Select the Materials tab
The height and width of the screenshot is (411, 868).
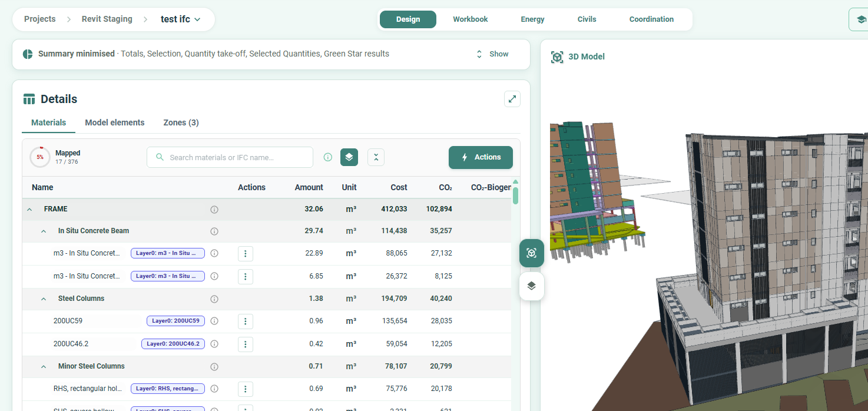click(49, 122)
